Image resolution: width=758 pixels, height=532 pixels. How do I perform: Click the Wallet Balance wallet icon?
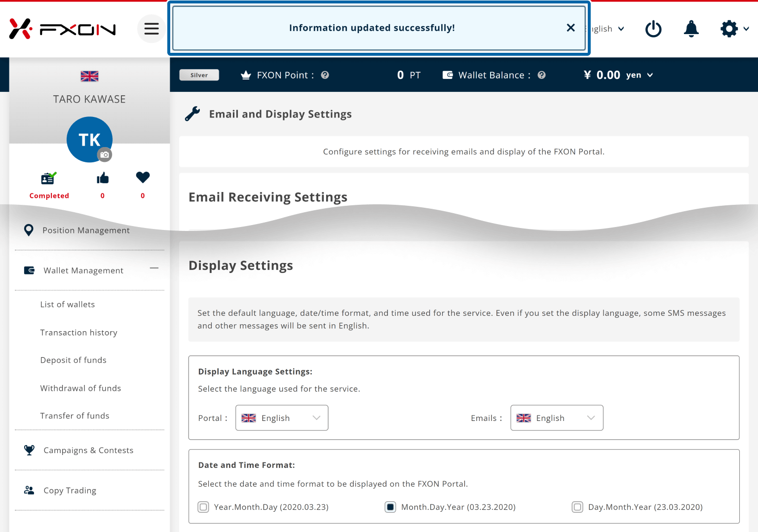click(448, 75)
